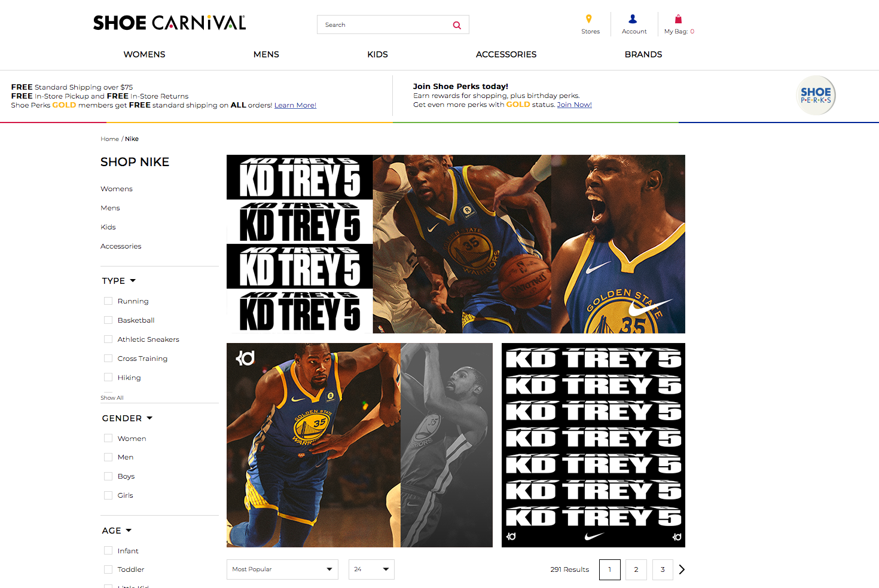Screen dimensions: 879x588
Task: Go to results page 3
Action: (x=663, y=569)
